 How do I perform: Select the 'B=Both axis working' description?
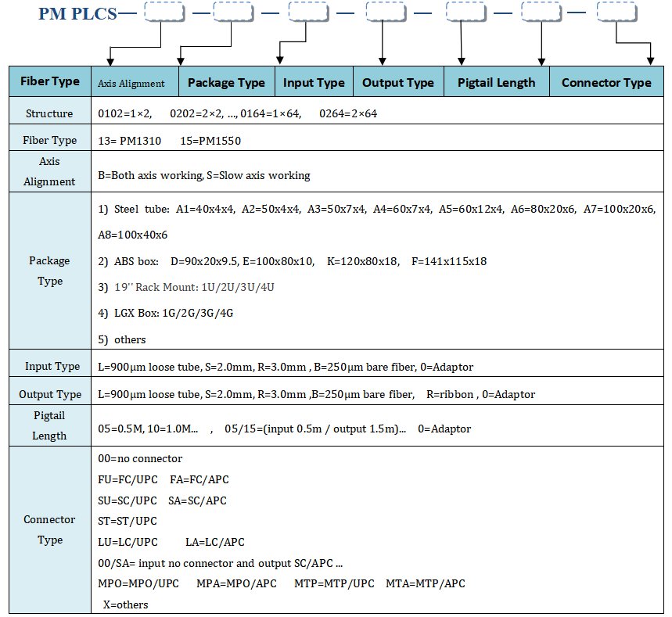(x=150, y=175)
